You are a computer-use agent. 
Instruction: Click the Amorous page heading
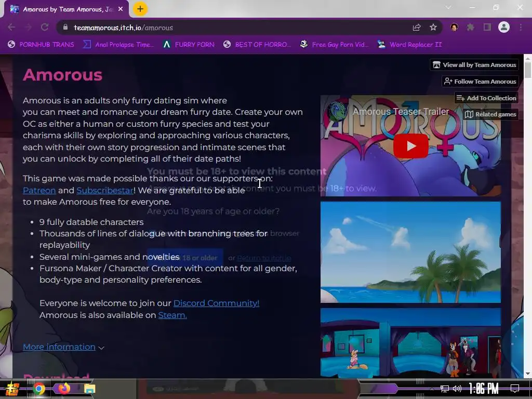click(62, 75)
